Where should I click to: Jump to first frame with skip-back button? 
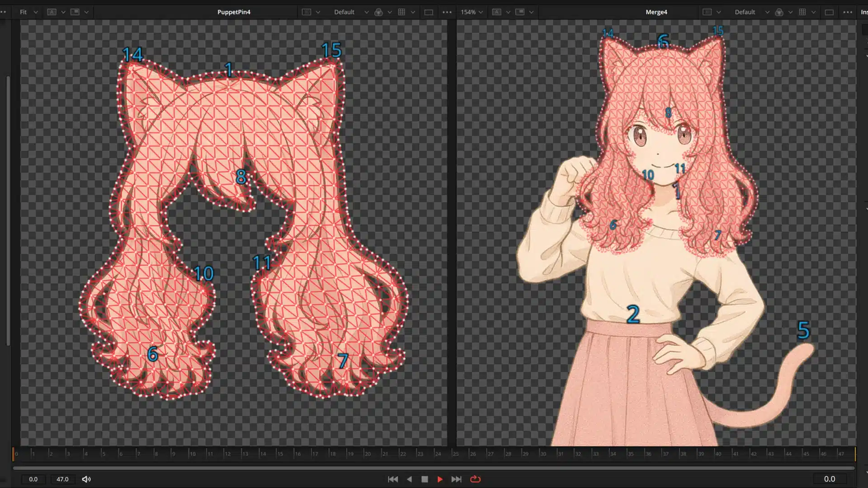(x=393, y=479)
